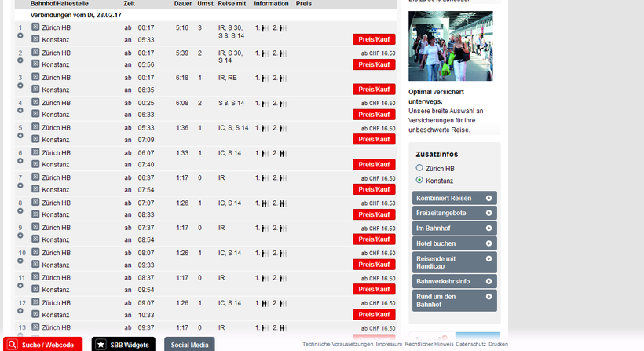Click the magnifier icon on Suche / Webcode

(x=13, y=345)
